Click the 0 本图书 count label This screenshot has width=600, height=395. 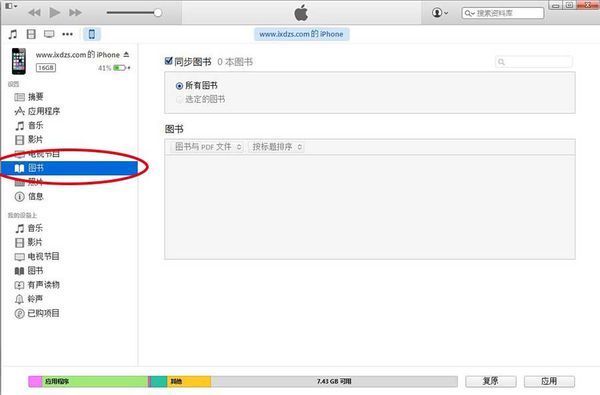pos(235,62)
